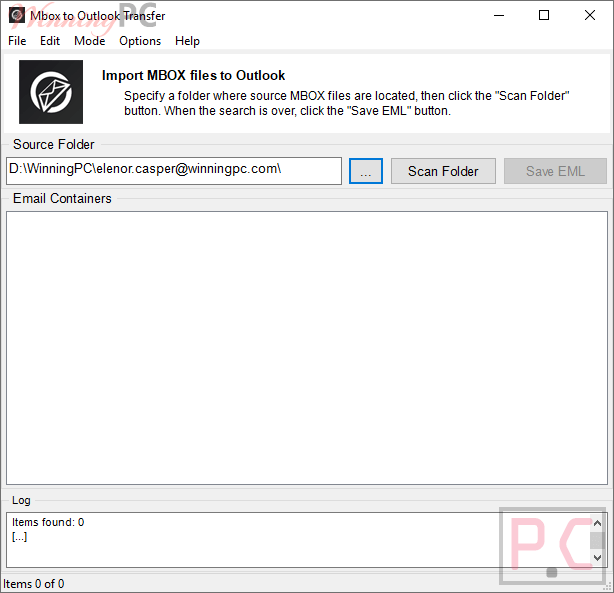Close the Mbox to Outlook Transfer window

[590, 15]
